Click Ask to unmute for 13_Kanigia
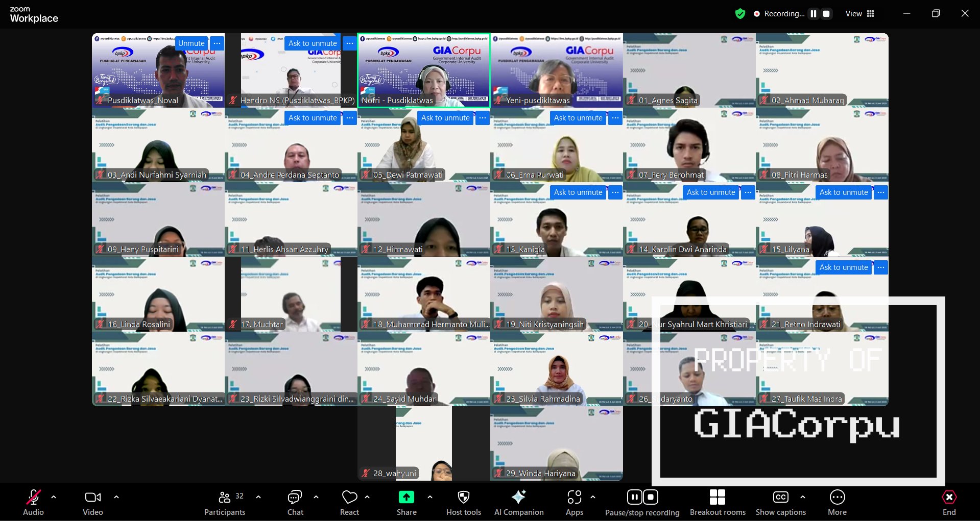This screenshot has height=521, width=980. pos(578,192)
